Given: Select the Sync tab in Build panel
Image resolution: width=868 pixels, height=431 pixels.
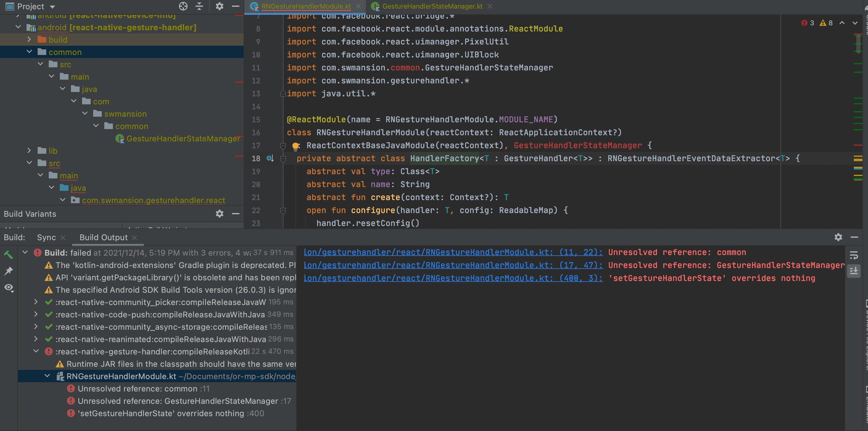Looking at the screenshot, I should point(46,237).
